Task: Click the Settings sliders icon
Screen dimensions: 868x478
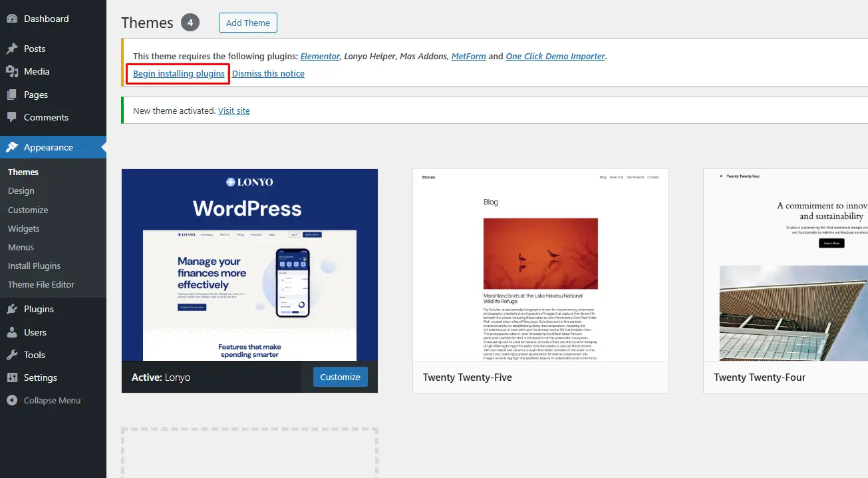Action: pyautogui.click(x=12, y=377)
